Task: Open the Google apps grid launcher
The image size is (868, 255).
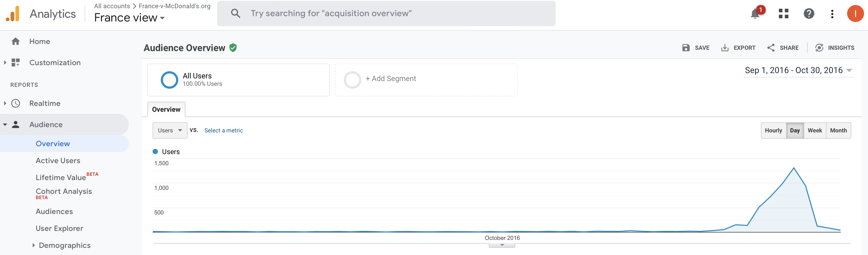Action: coord(783,14)
